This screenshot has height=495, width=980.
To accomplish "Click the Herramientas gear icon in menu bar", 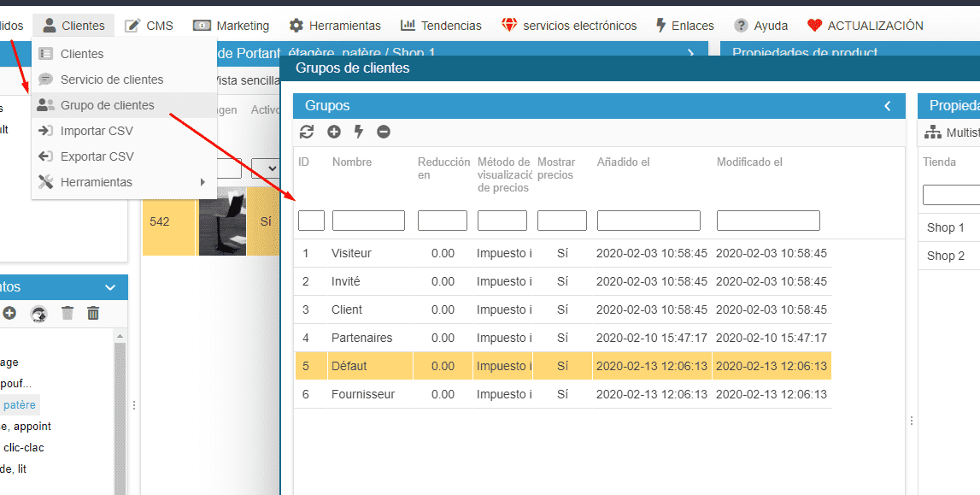I will [296, 26].
